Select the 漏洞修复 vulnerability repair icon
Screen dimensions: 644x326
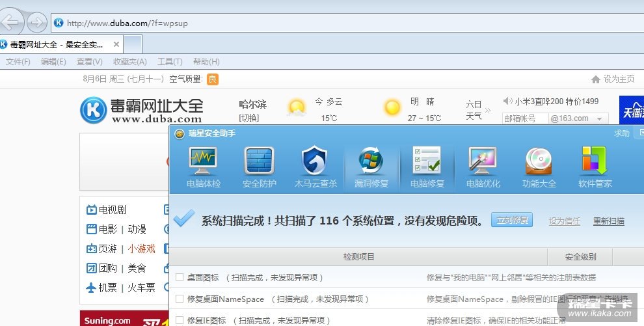coord(371,167)
